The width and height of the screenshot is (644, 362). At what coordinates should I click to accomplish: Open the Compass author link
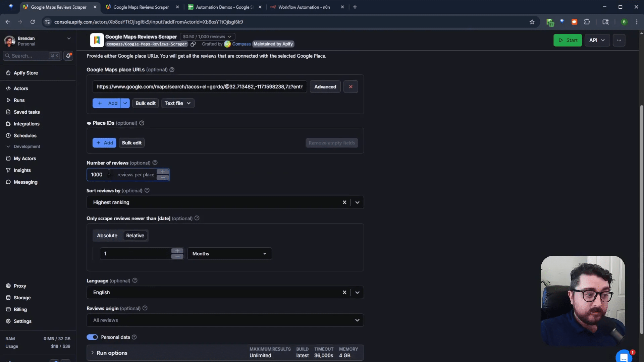241,44
